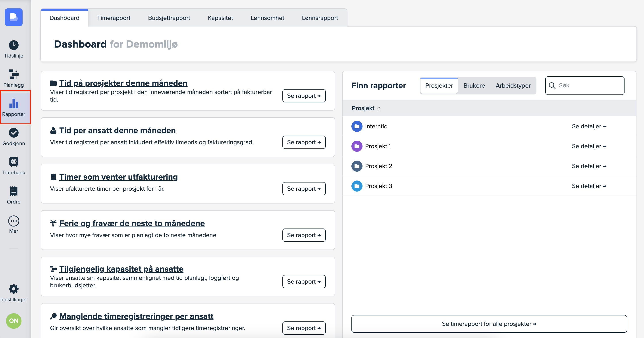Click Se timerapport for alle prosjekter button
Image resolution: width=644 pixels, height=338 pixels.
pyautogui.click(x=489, y=324)
